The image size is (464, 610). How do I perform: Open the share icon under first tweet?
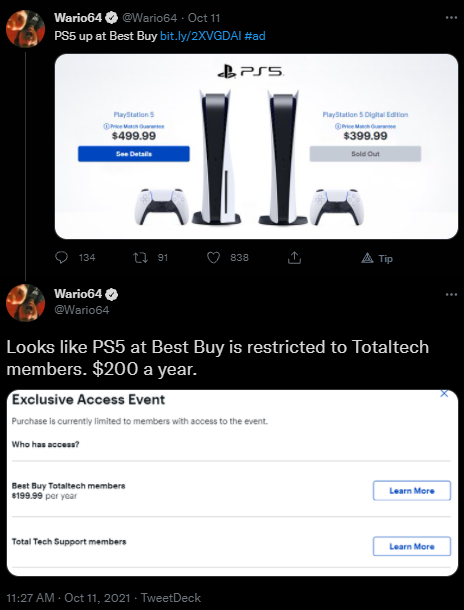pyautogui.click(x=294, y=258)
